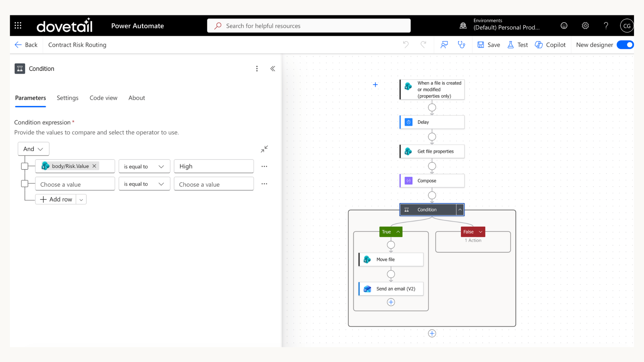
Task: Open the flow checker stethoscope icon
Action: [462, 45]
